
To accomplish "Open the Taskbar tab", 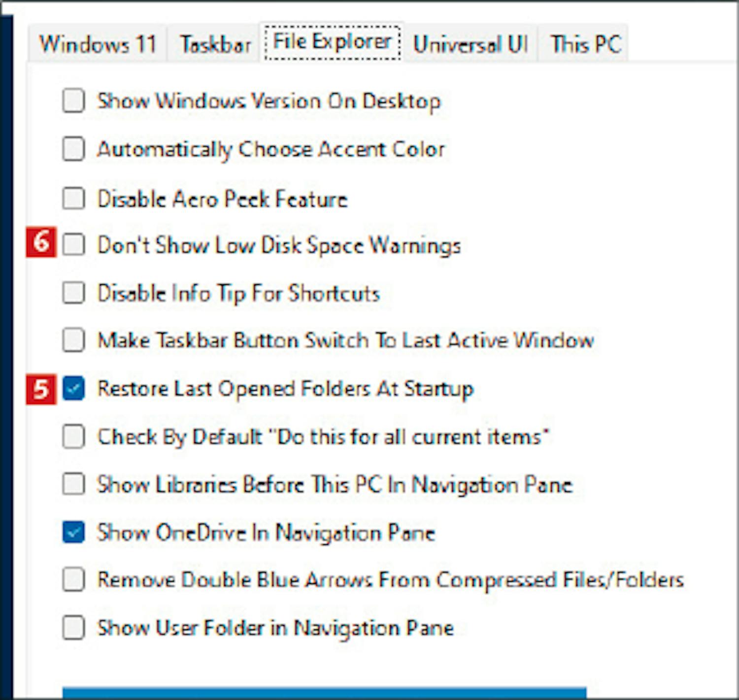I will pos(215,44).
